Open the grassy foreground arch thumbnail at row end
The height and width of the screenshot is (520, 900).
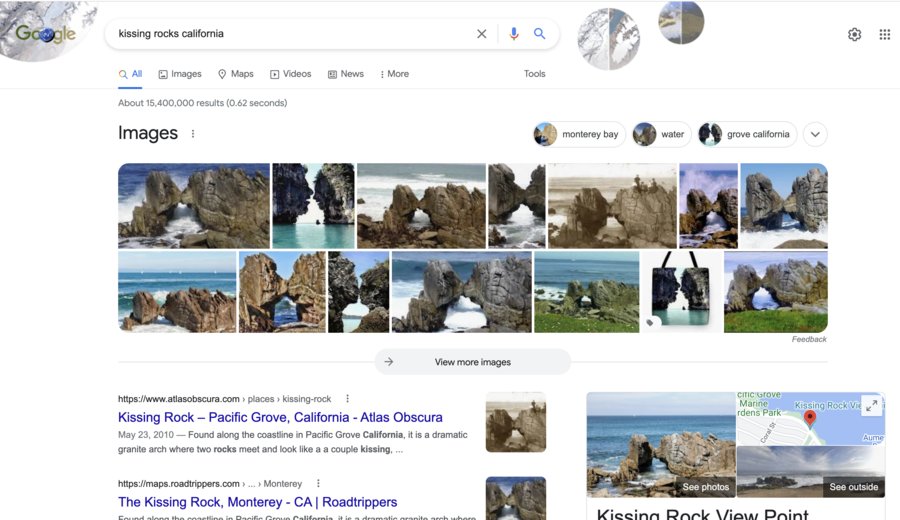775,292
